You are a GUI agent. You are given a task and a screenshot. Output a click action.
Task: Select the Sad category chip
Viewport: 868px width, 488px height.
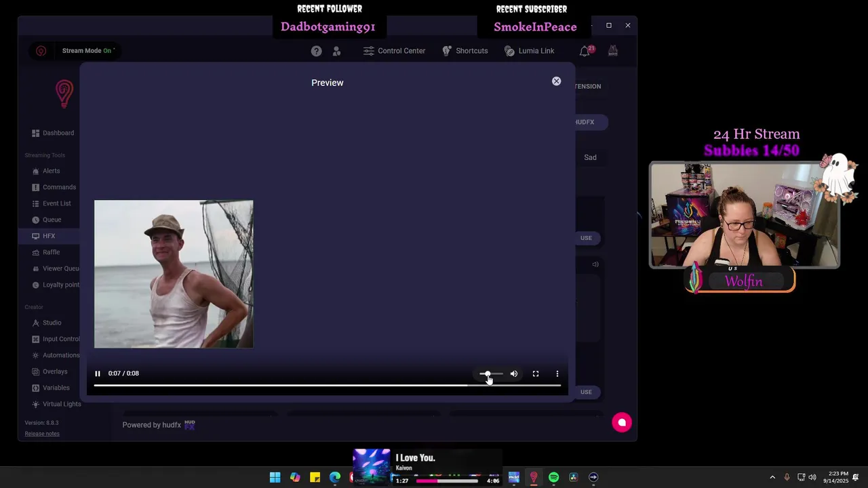[591, 157]
